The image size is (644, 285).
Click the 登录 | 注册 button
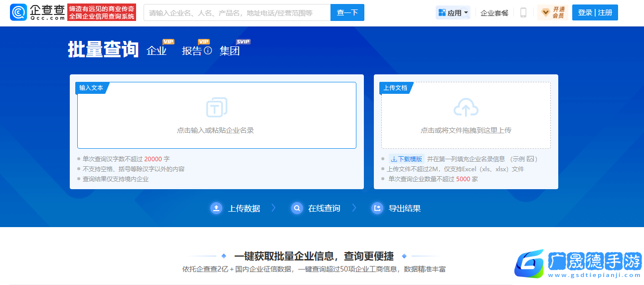point(595,12)
